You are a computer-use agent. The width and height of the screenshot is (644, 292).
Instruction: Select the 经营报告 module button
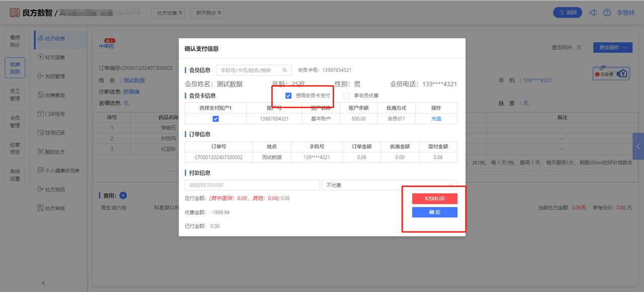(x=15, y=148)
